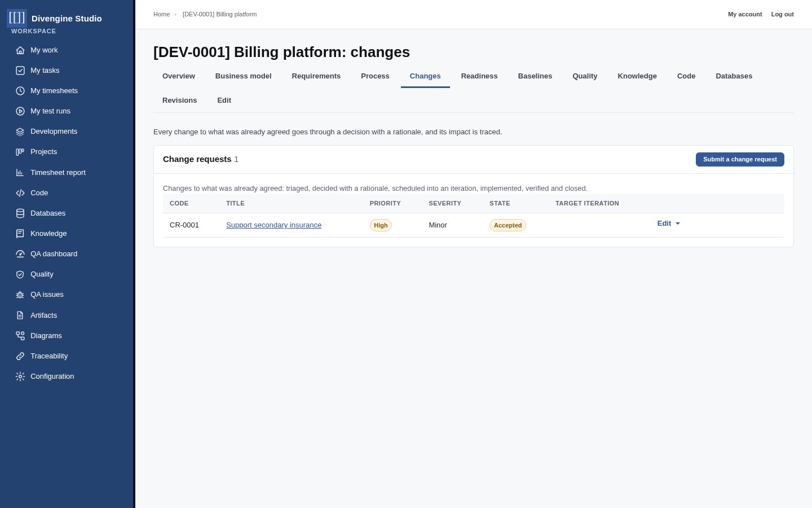Open the Business model tab
The width and height of the screenshot is (812, 508).
click(244, 76)
